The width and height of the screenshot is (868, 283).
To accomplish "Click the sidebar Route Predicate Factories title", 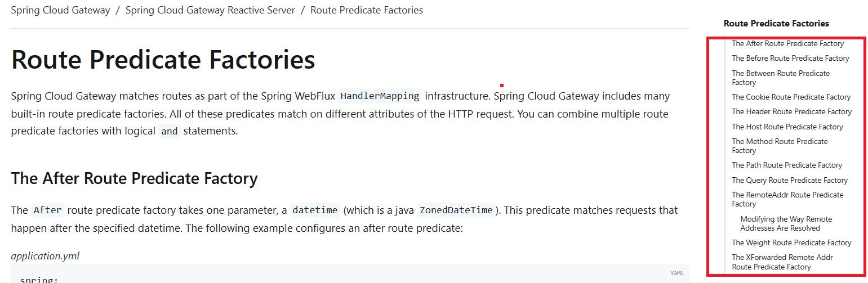I will point(776,24).
